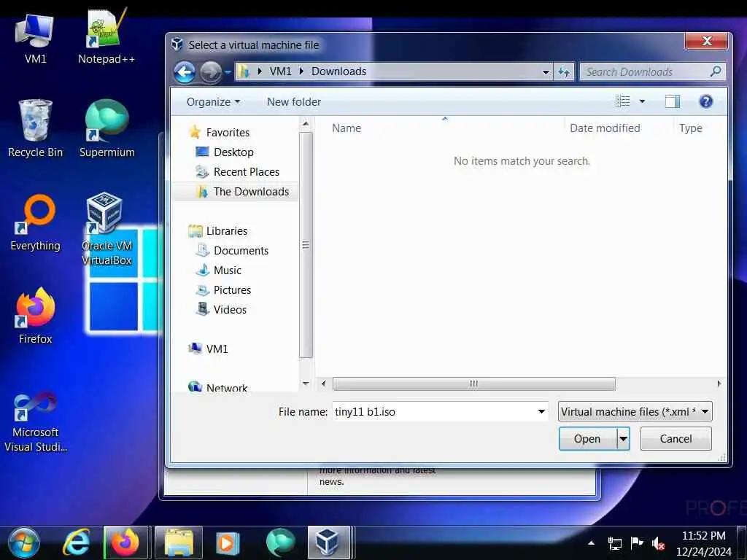The width and height of the screenshot is (747, 560).
Task: Click the Refresh button beside address bar
Action: click(x=564, y=72)
